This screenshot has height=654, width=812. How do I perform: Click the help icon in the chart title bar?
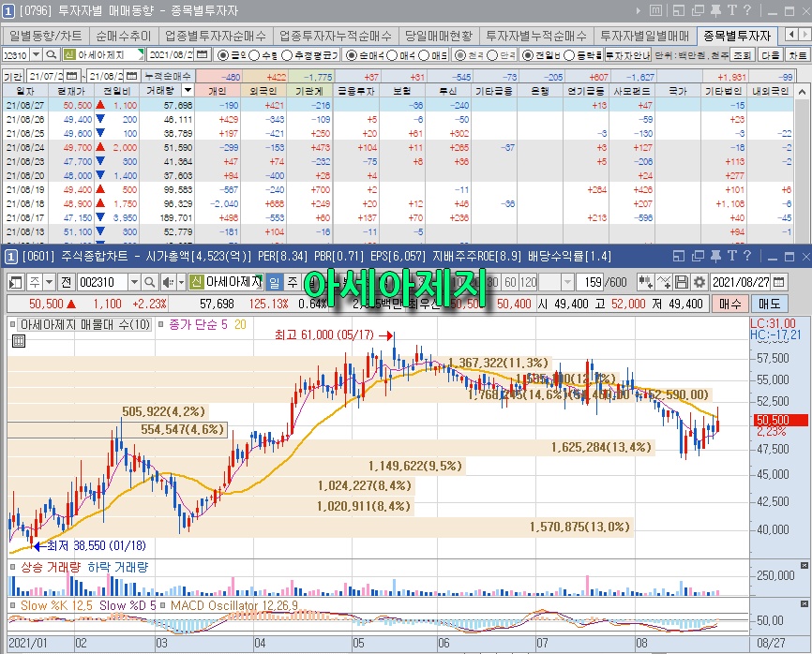[747, 256]
